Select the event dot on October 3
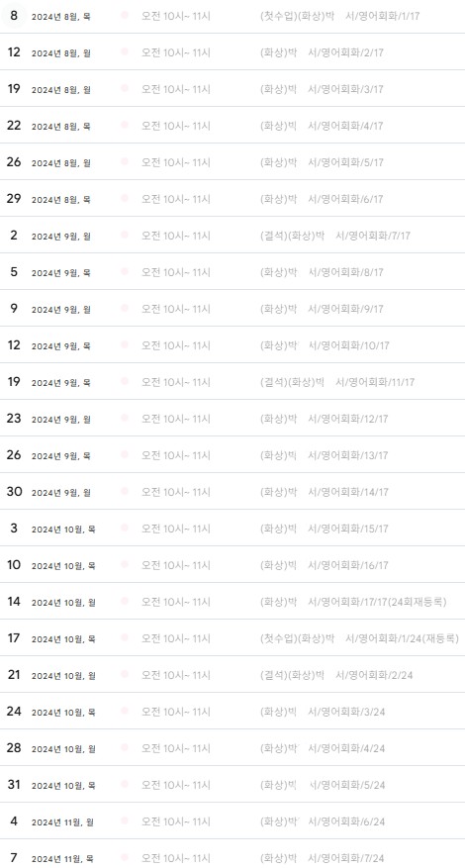 coord(125,527)
